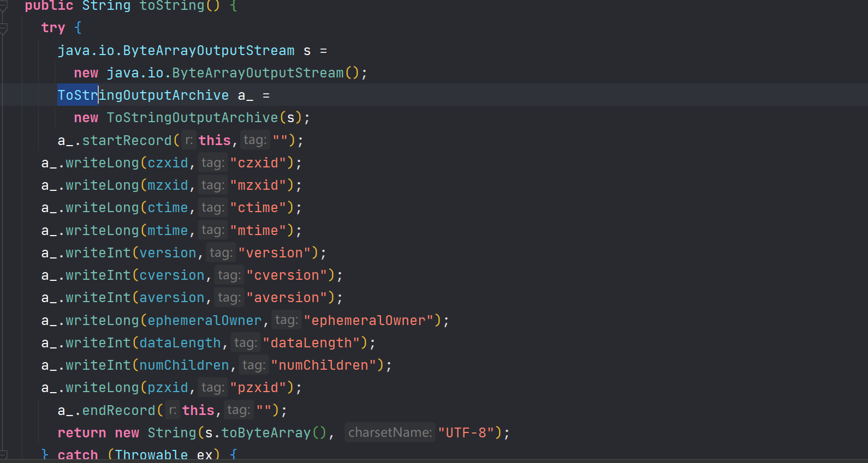Click the fold marker beside the catch line
The image size is (868, 463).
coord(3,455)
